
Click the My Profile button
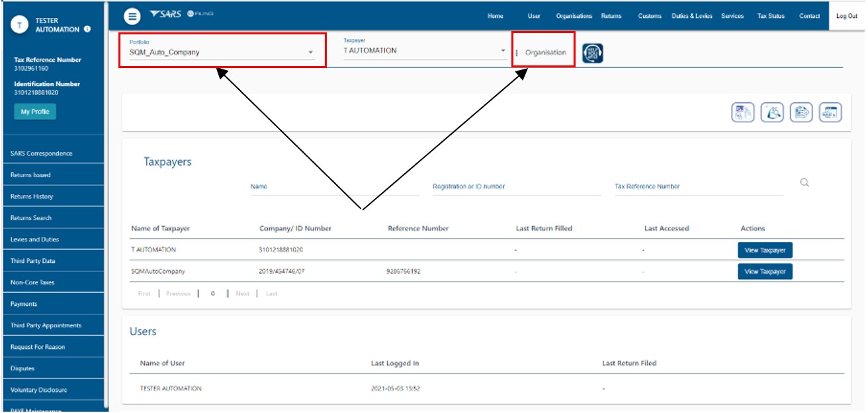(35, 112)
